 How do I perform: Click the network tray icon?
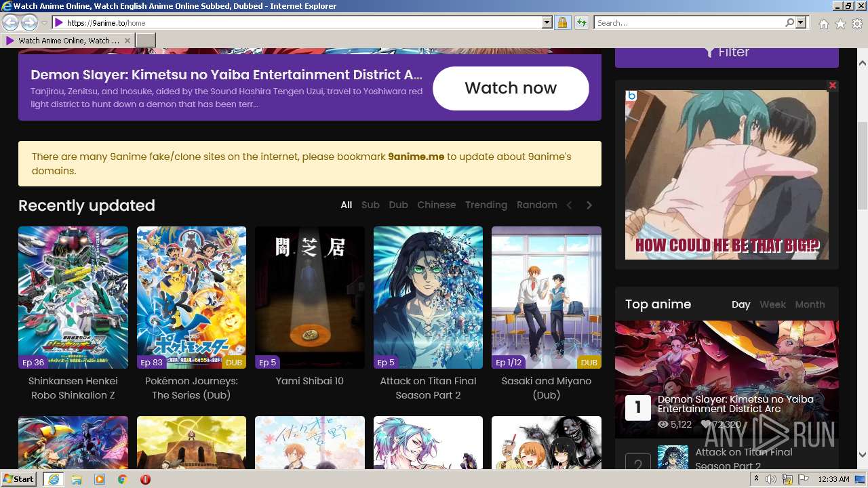(788, 479)
